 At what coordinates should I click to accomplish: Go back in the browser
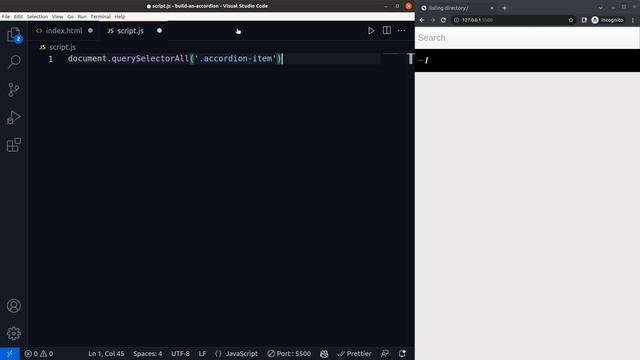point(422,20)
